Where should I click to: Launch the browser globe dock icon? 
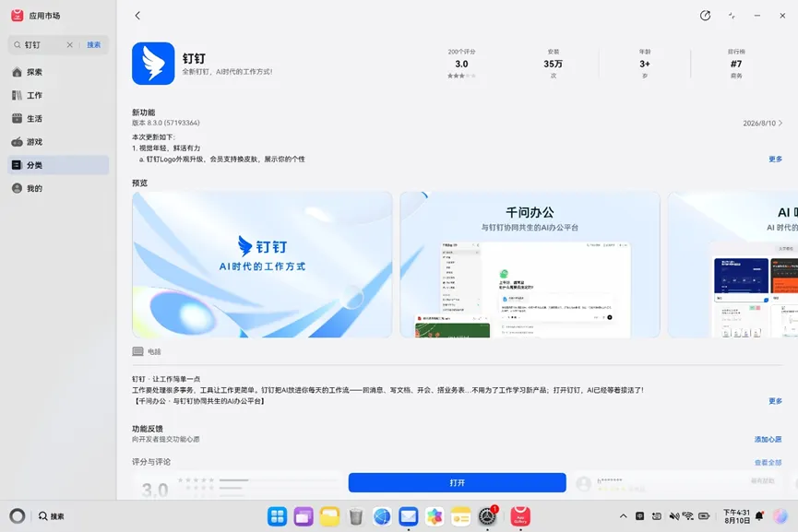(x=382, y=516)
